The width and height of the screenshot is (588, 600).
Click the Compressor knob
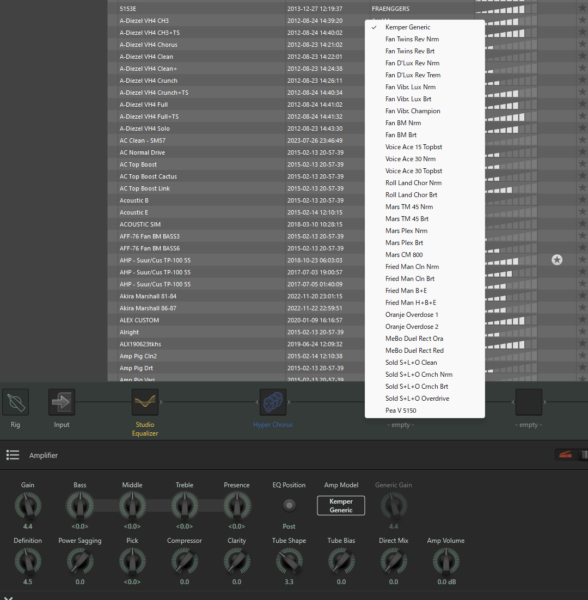[x=184, y=561]
